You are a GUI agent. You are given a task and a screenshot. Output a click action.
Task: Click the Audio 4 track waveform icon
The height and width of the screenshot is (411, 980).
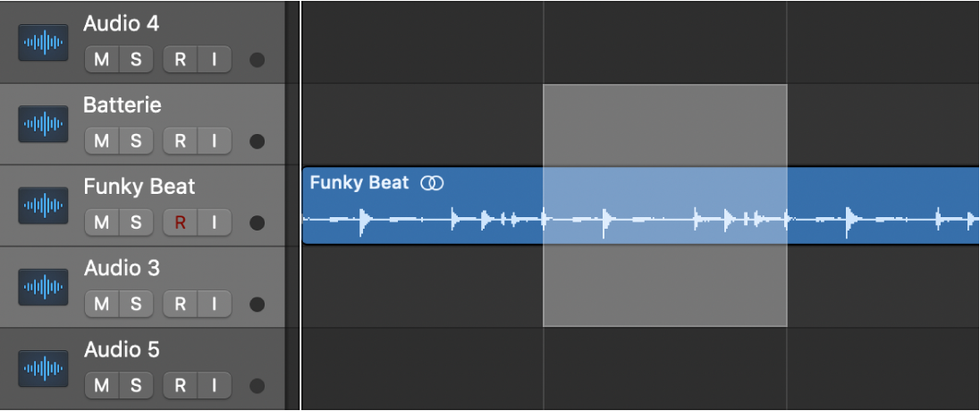(43, 43)
